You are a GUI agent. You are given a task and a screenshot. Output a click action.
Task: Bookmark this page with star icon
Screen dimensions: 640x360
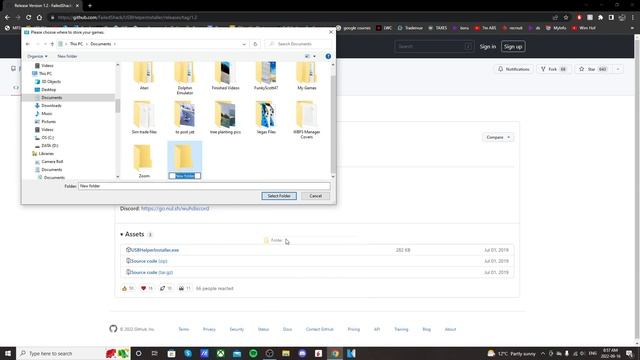(566, 18)
